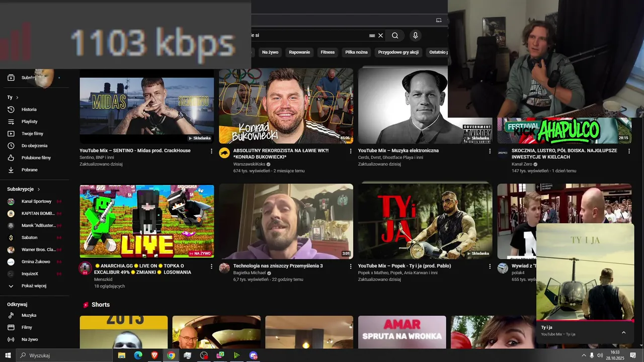The height and width of the screenshot is (362, 644).
Task: Open menu for Skocznia, lustro Kanał Zero video
Action: tap(629, 151)
